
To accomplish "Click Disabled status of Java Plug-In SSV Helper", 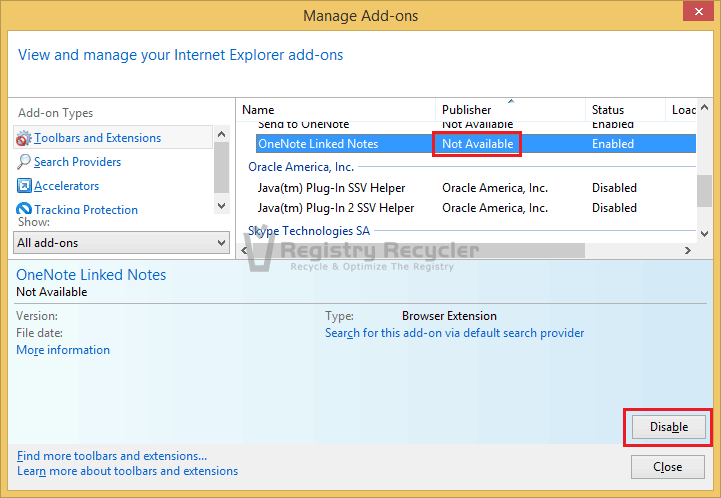I will coord(614,188).
